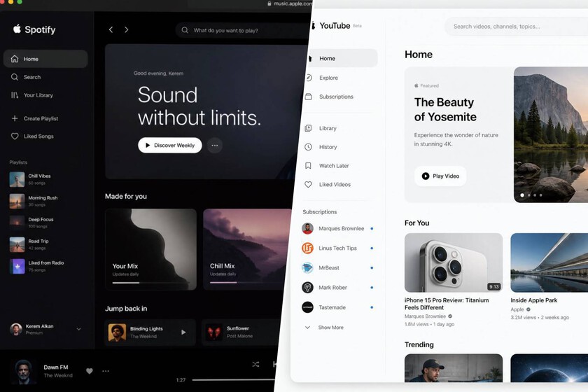Open Home in the Spotify sidebar
The image size is (588, 392).
[x=45, y=59]
